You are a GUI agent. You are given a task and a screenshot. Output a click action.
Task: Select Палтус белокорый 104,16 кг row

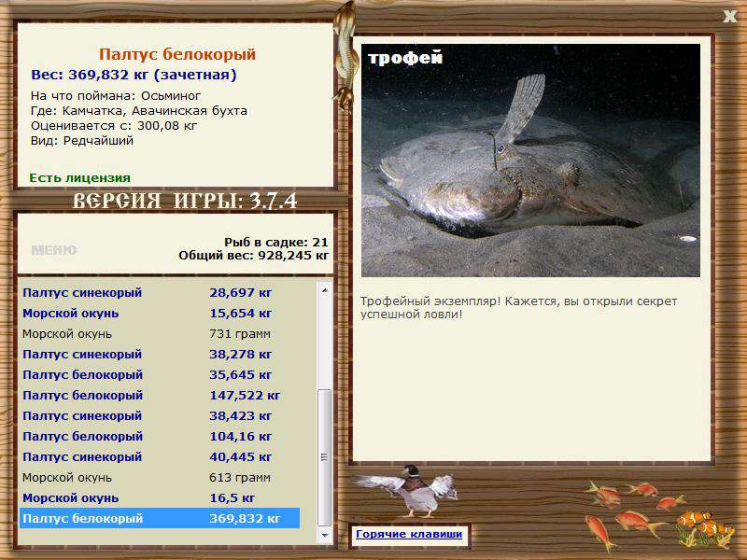coord(159,436)
